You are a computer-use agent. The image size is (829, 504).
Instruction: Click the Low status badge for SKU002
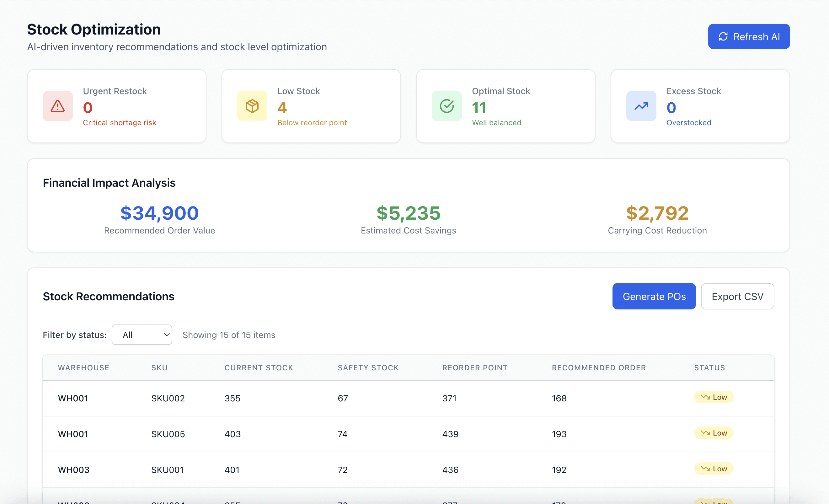click(714, 397)
